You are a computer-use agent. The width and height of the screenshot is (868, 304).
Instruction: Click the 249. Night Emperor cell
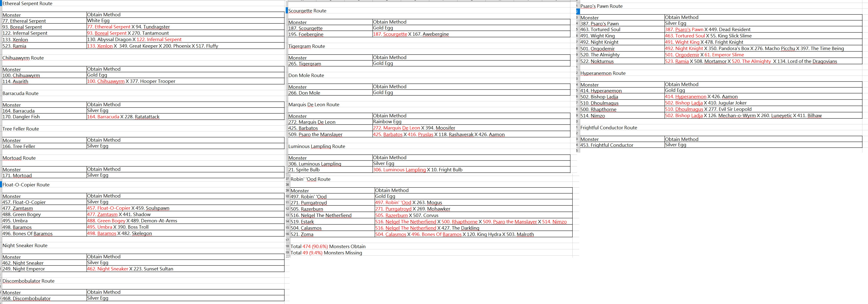(x=24, y=269)
